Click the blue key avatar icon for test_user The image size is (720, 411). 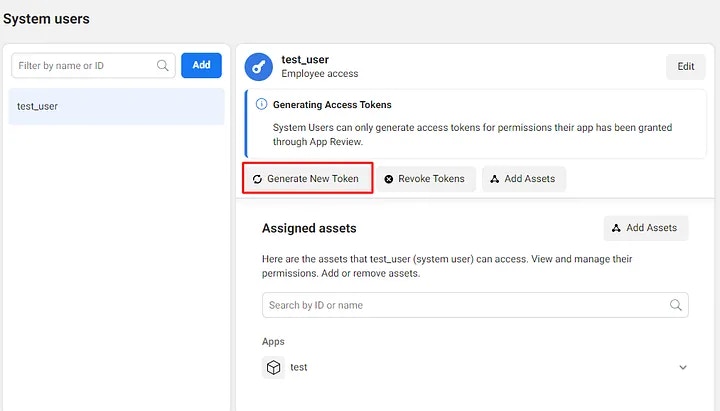(x=259, y=67)
